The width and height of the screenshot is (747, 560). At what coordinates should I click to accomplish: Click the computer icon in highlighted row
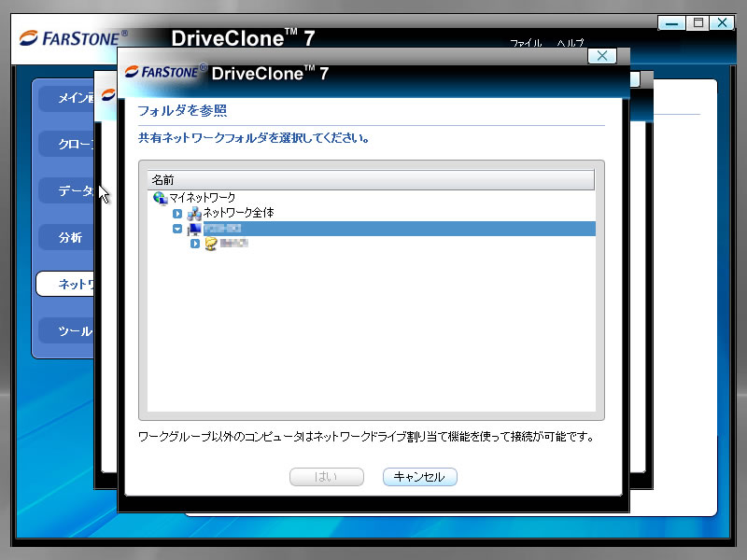click(x=194, y=229)
